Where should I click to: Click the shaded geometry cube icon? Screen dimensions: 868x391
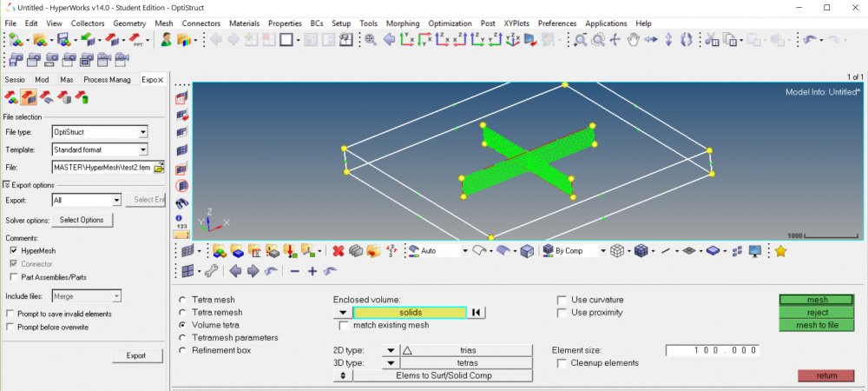click(527, 251)
